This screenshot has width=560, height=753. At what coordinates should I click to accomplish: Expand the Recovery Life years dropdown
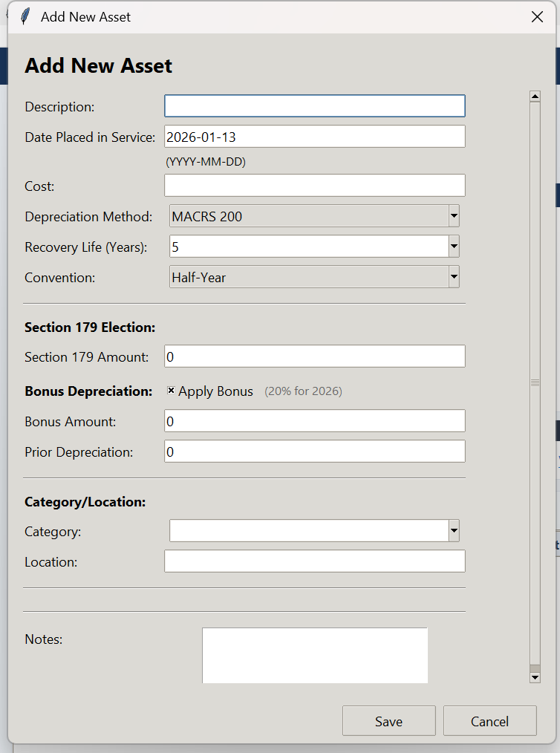point(452,246)
